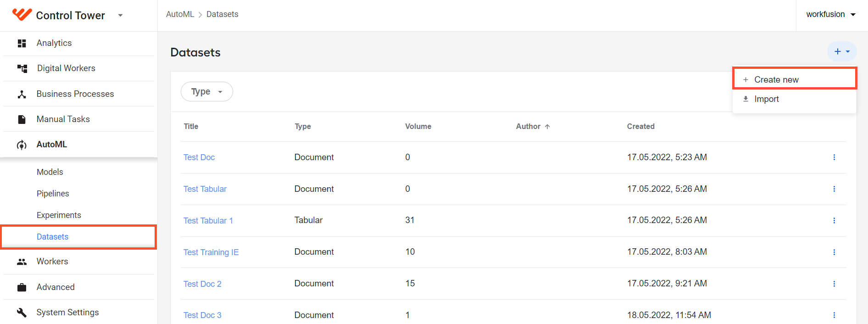Click the Advanced briefcase icon
868x324 pixels.
point(22,287)
